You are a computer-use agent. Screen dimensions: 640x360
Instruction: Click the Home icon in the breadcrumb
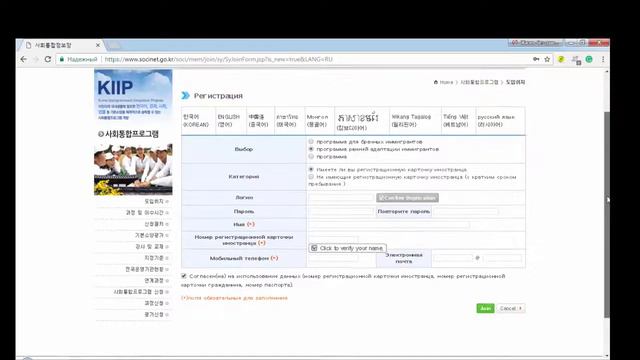pyautogui.click(x=436, y=82)
